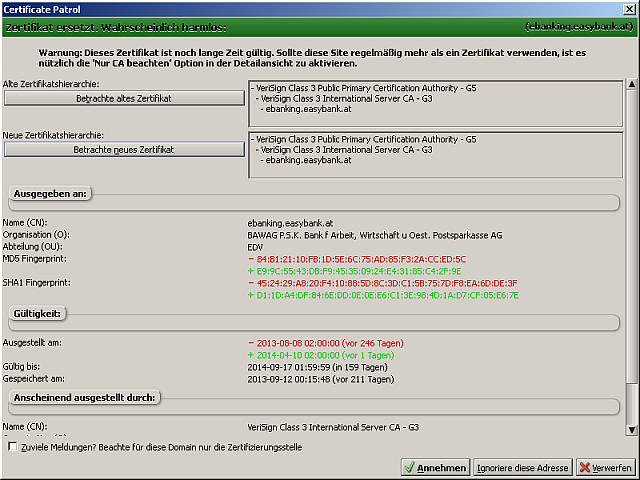Viewport: 640px width, 480px height.
Task: Open new certificate via Betrachte neues Zertifikat
Action: pyautogui.click(x=124, y=149)
